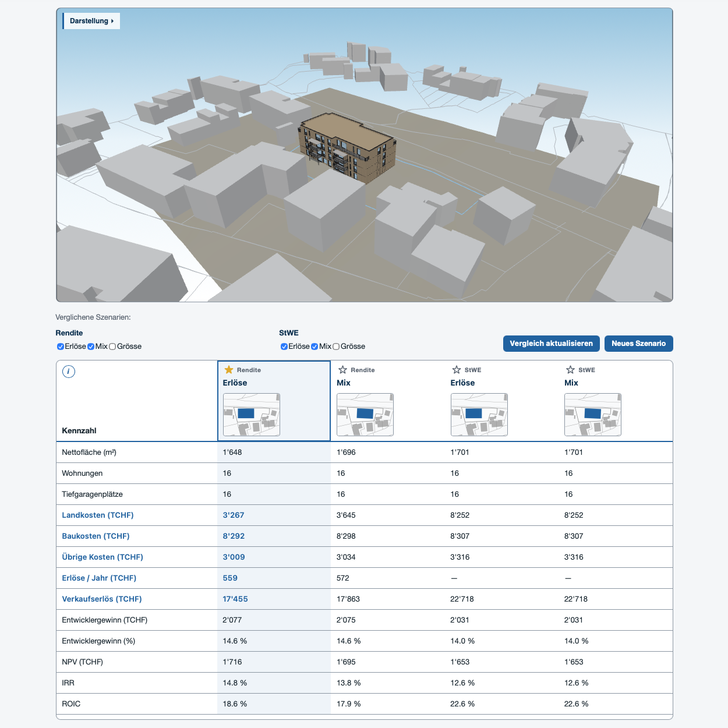Uncheck Mix checkbox under StWE
This screenshot has width=728, height=728.
click(x=314, y=347)
